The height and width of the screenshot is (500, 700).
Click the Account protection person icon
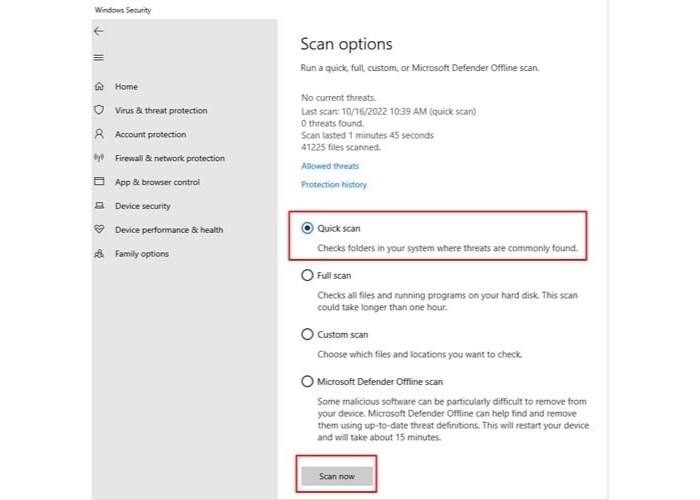(99, 134)
